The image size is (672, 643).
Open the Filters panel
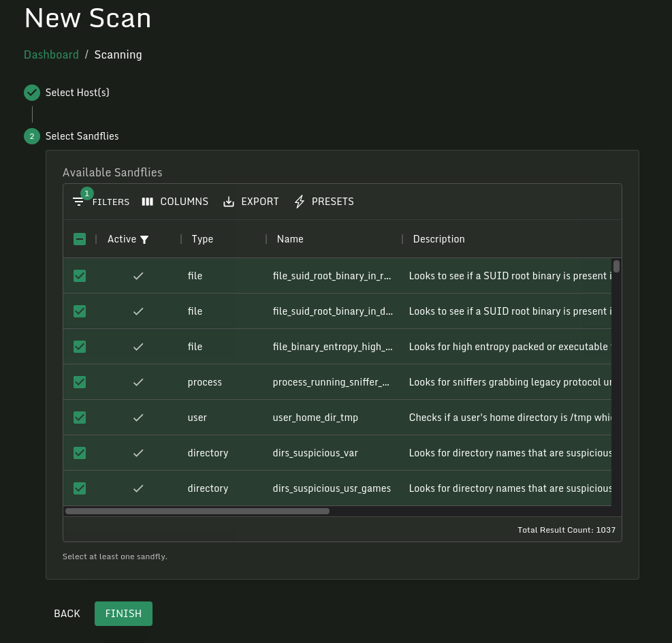tap(101, 202)
